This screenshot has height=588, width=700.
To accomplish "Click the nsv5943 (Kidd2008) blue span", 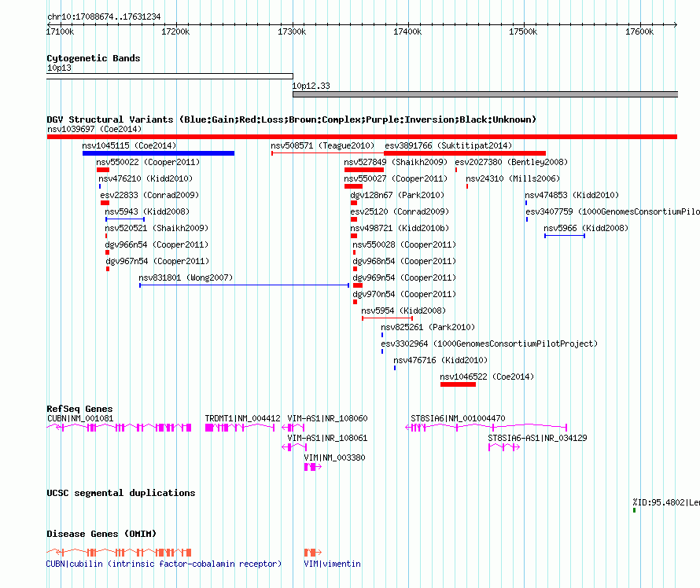I will click(125, 219).
